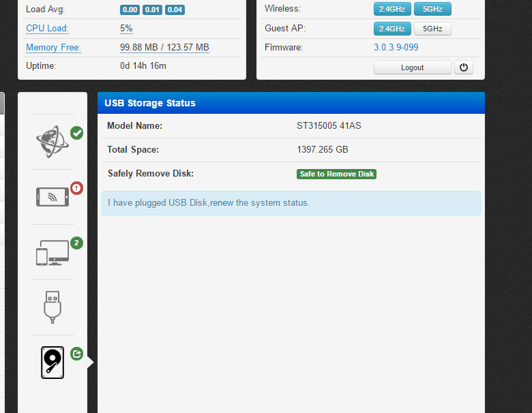Select the hard disk storage icon
The width and height of the screenshot is (532, 413).
(x=53, y=363)
